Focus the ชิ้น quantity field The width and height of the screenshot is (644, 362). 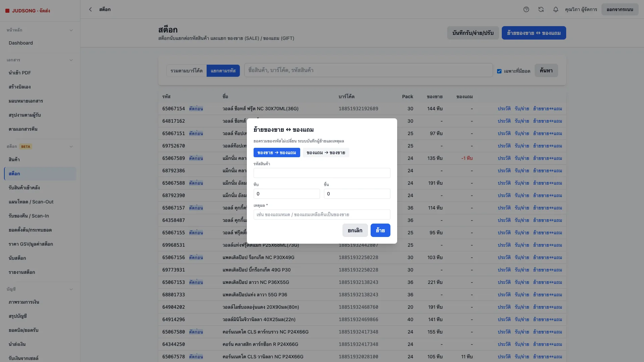357,194
